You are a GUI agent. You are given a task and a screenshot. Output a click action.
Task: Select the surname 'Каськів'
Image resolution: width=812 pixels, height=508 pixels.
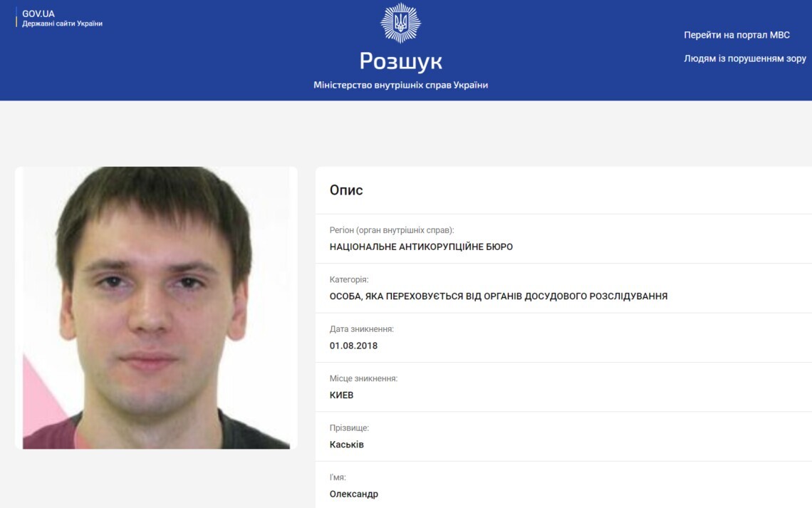click(x=346, y=445)
